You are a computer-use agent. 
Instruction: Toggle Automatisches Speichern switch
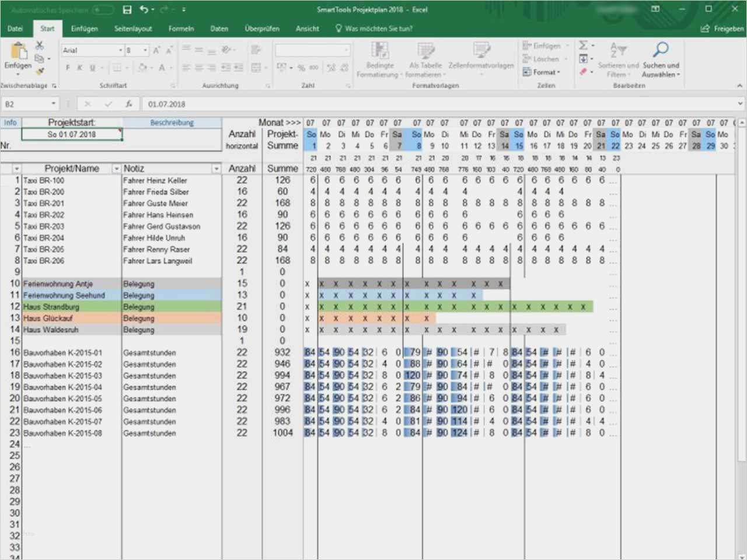point(103,10)
